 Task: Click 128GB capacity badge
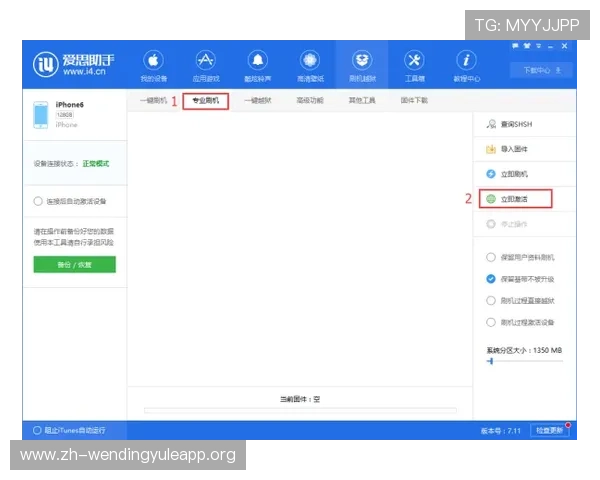click(x=65, y=115)
